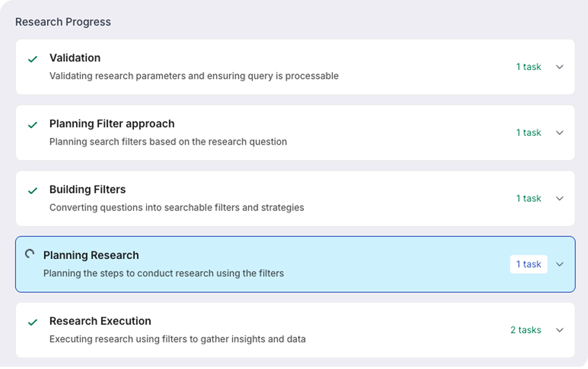Click the '1 task' label on Validation row
This screenshot has height=369, width=588.
tap(529, 67)
